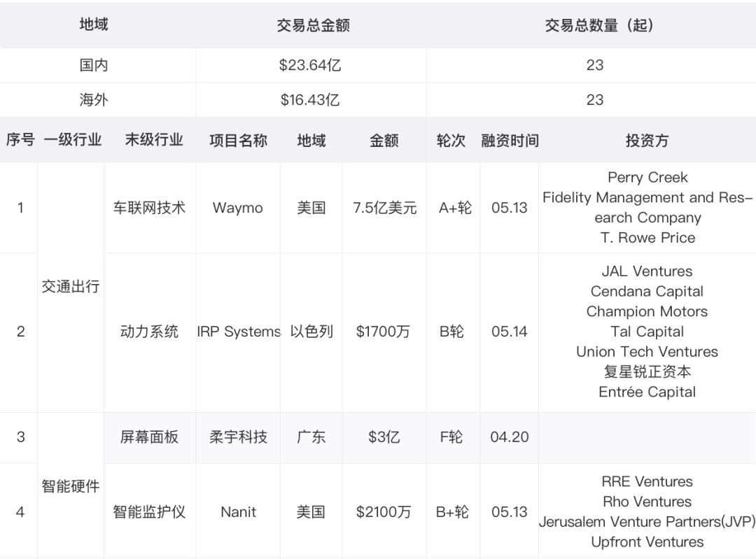Click the $23.64亿 amount cell
Image resolution: width=756 pixels, height=559 pixels.
310,65
